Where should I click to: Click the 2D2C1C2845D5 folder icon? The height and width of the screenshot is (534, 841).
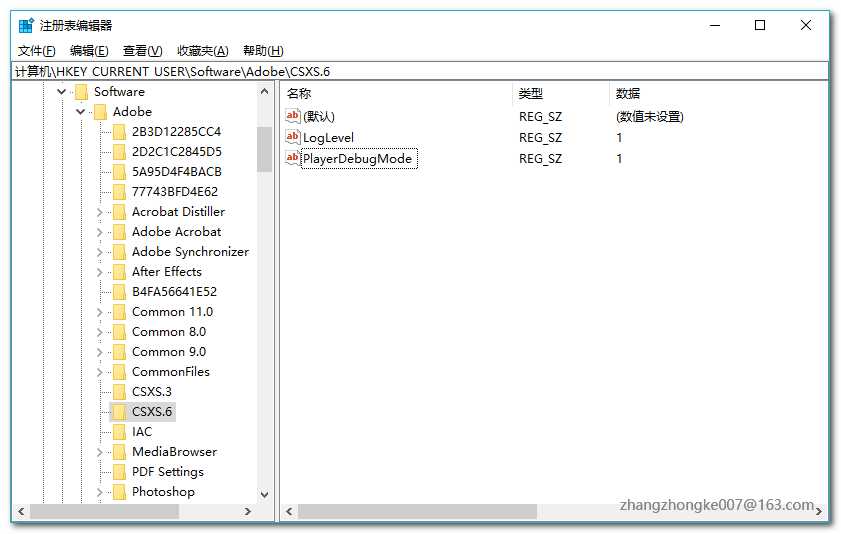119,152
